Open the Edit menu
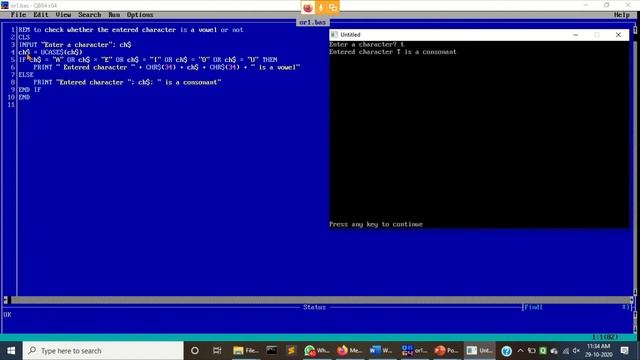The height and width of the screenshot is (360, 640). (41, 15)
